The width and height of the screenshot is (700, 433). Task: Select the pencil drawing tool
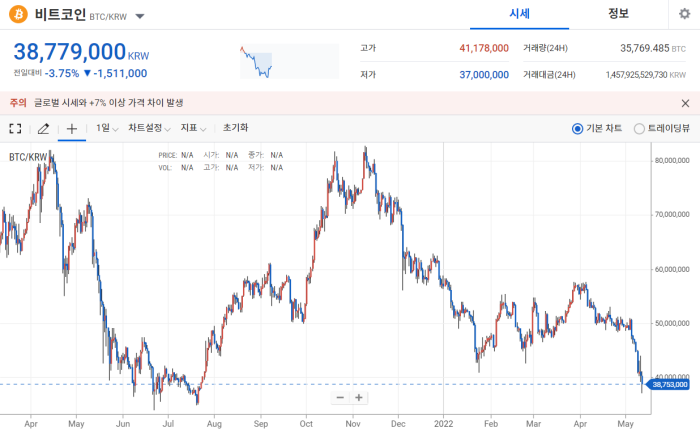pyautogui.click(x=43, y=129)
